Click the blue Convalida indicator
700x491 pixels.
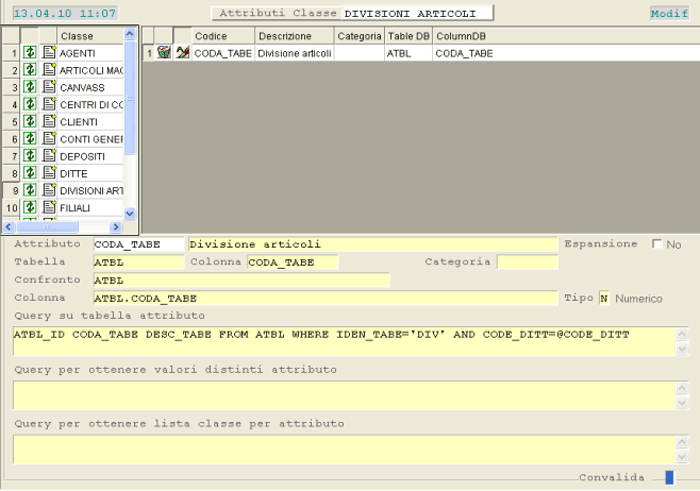coord(669,478)
